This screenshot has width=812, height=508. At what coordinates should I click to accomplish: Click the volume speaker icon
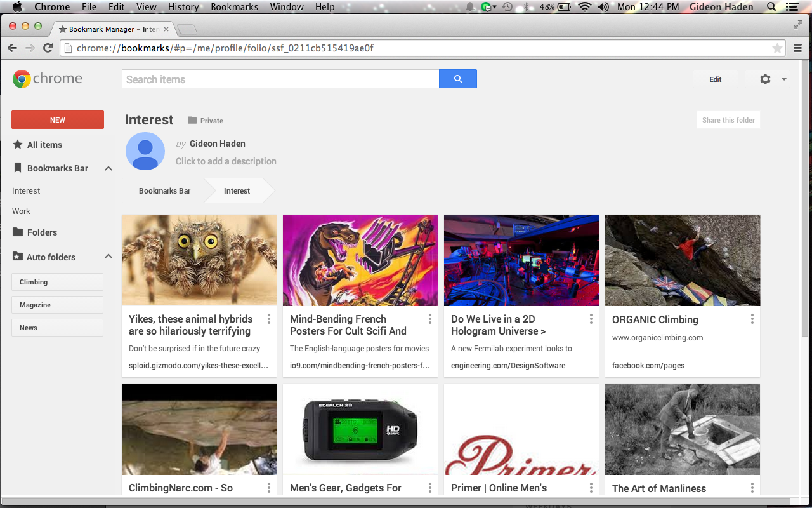603,7
